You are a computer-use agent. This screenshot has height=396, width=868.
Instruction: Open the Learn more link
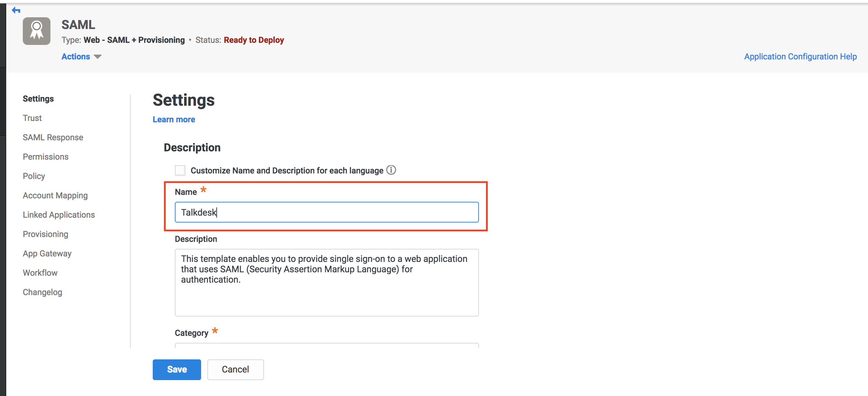pyautogui.click(x=174, y=120)
